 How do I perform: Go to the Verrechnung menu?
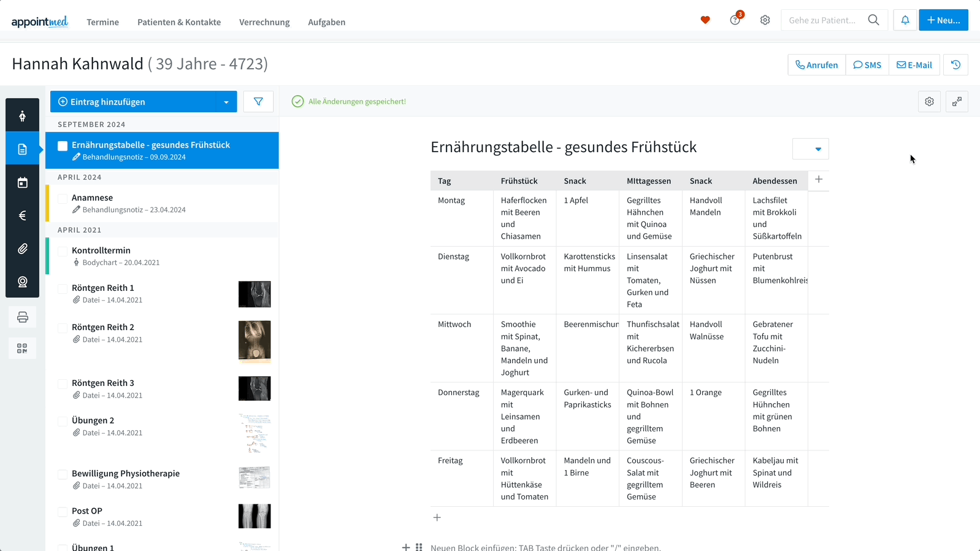pos(264,22)
